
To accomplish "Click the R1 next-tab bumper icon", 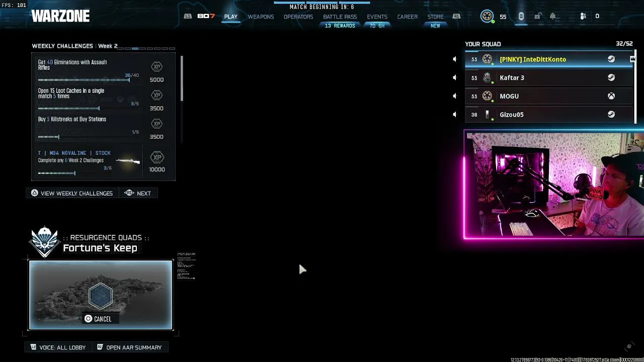I will [456, 16].
